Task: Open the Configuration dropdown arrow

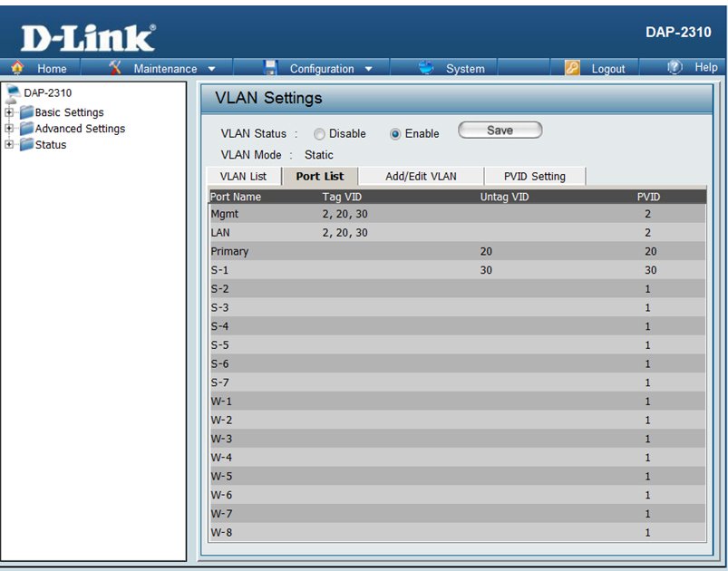Action: coord(369,69)
